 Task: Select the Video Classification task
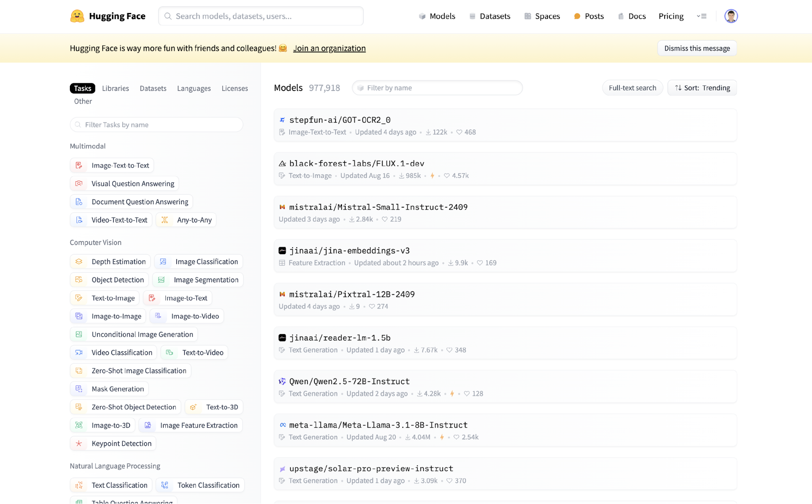[x=113, y=353]
